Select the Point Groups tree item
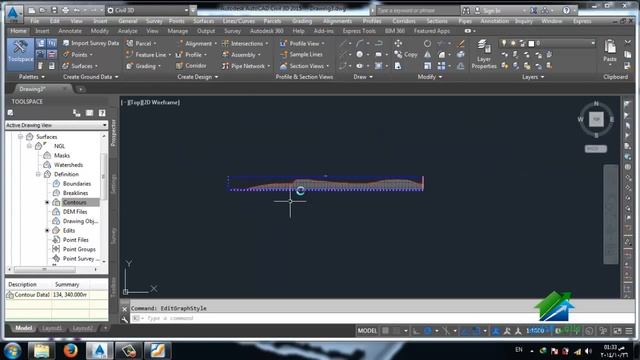The image size is (640, 360). (x=79, y=249)
